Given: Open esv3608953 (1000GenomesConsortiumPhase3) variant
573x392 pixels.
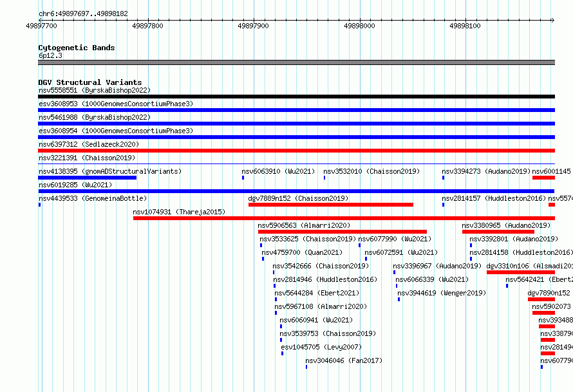Looking at the screenshot, I should (116, 104).
